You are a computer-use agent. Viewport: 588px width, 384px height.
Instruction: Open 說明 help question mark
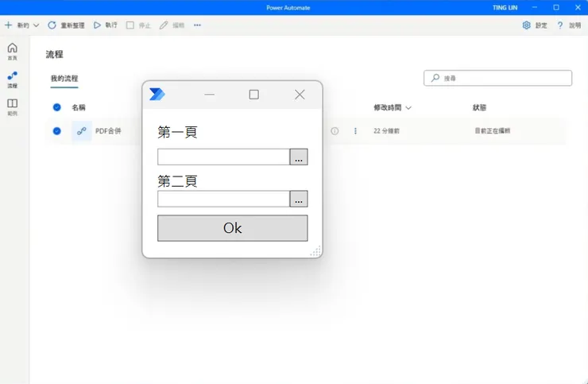(x=568, y=25)
